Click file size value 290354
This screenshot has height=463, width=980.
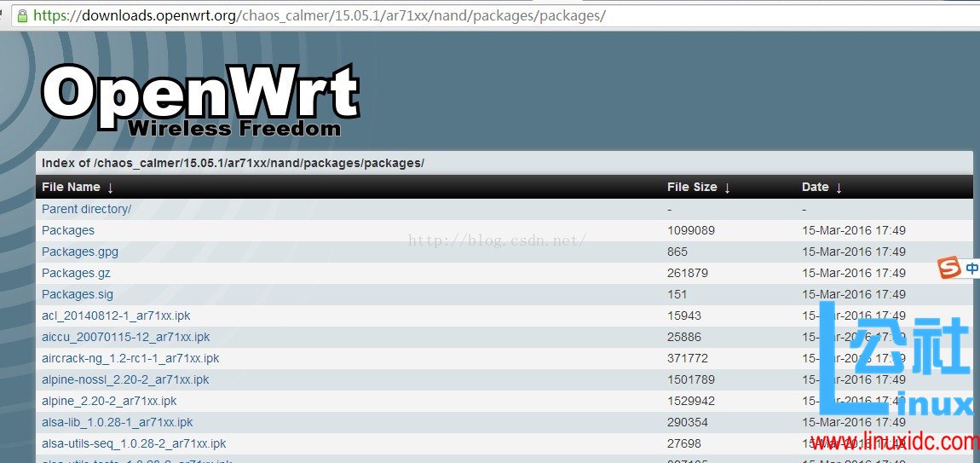(688, 422)
